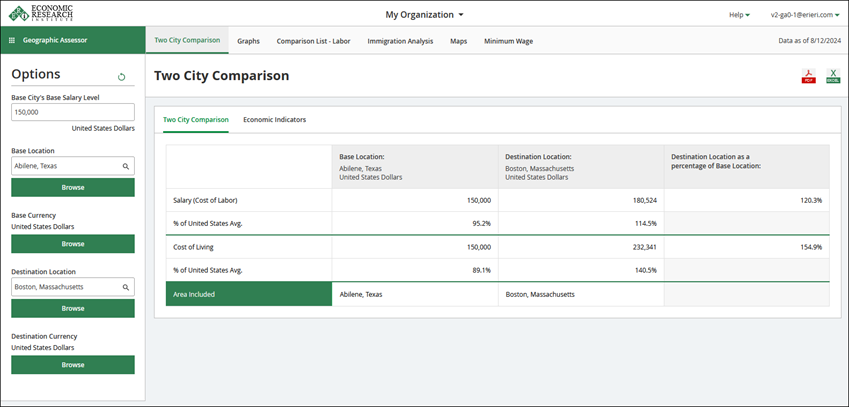Open the v2-ga0-1@erieri.com account menu
The image size is (850, 407).
click(x=805, y=15)
